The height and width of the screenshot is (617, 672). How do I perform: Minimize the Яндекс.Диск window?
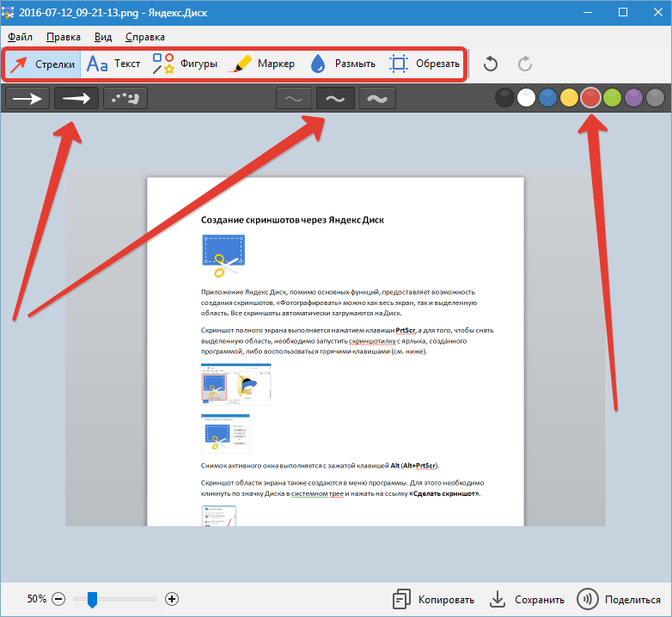588,12
